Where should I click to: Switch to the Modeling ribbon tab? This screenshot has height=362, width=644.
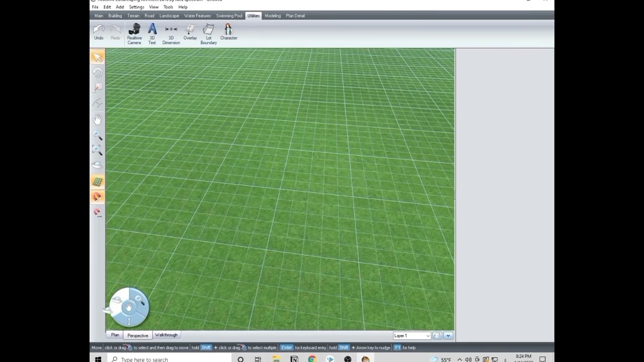coord(273,16)
